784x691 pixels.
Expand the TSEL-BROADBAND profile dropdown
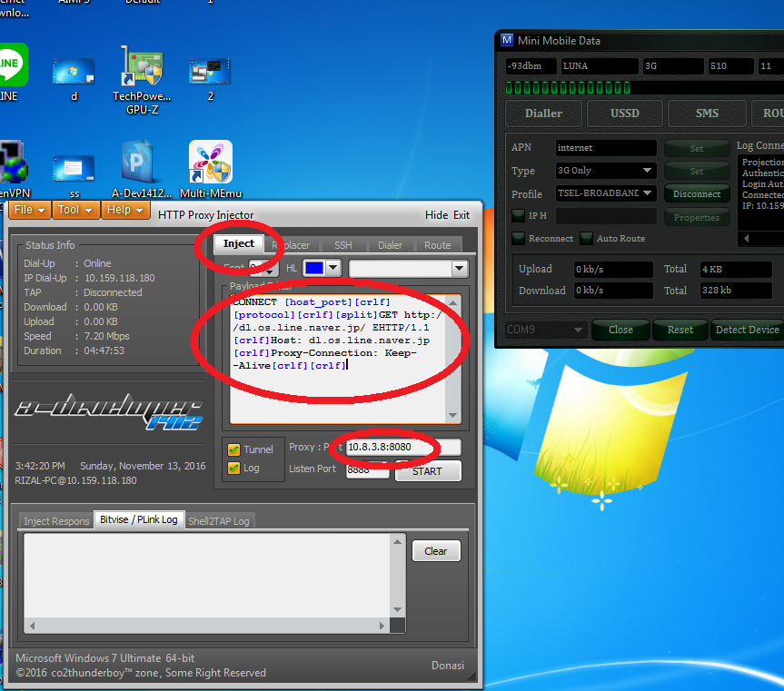click(x=606, y=193)
